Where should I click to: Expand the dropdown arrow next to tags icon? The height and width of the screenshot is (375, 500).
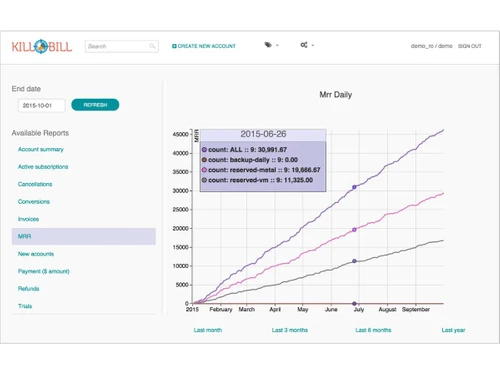click(277, 45)
